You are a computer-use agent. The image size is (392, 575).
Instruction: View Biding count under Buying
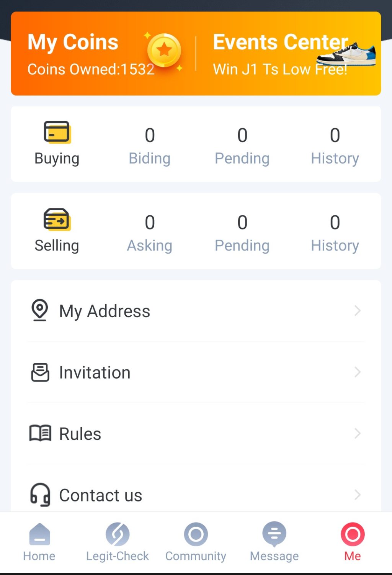pyautogui.click(x=150, y=146)
